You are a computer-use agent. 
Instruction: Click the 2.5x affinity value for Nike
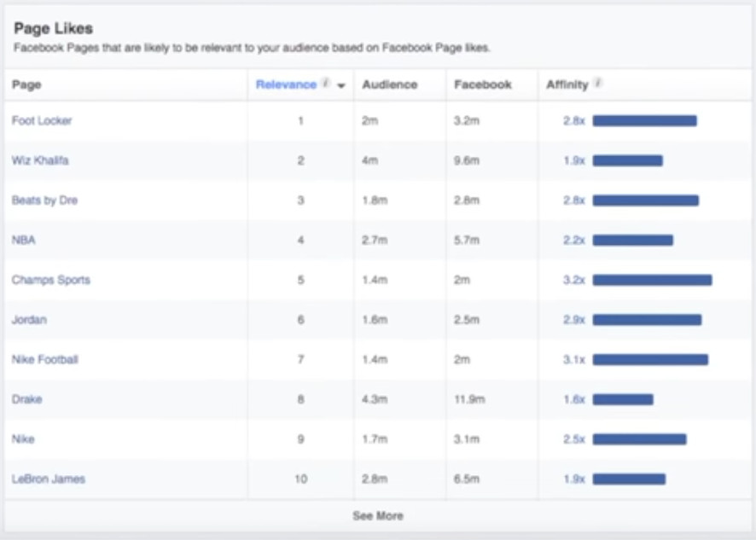(x=573, y=438)
